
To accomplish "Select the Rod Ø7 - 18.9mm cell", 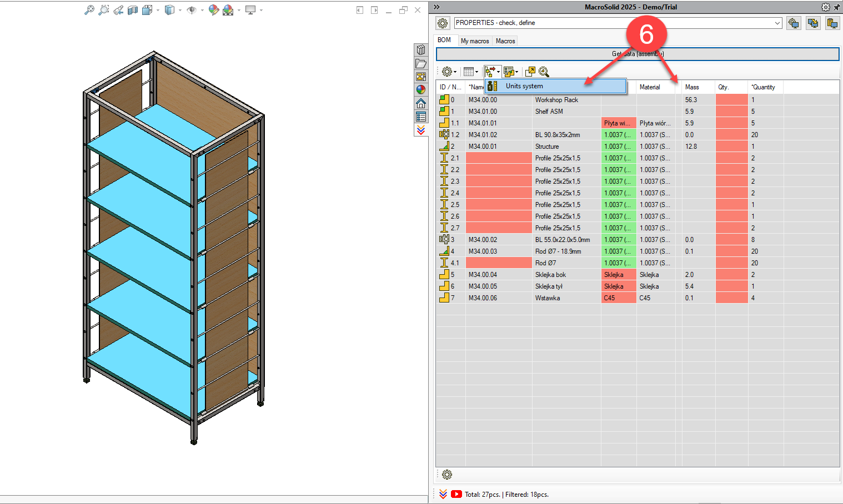I will pos(566,251).
